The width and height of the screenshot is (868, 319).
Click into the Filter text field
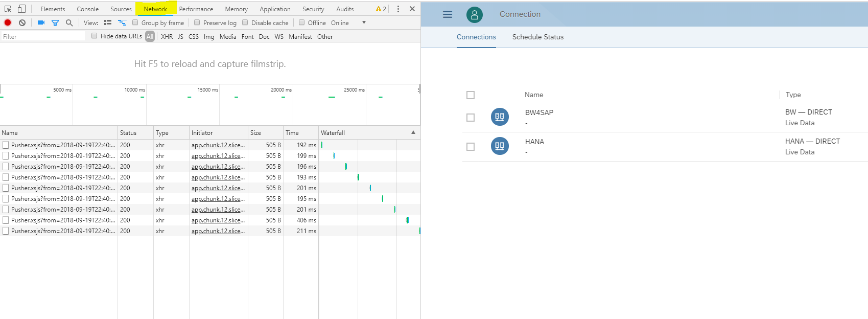43,37
